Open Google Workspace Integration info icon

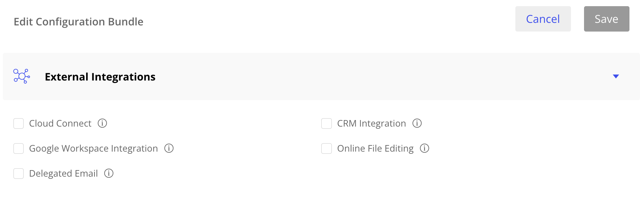[x=169, y=148]
